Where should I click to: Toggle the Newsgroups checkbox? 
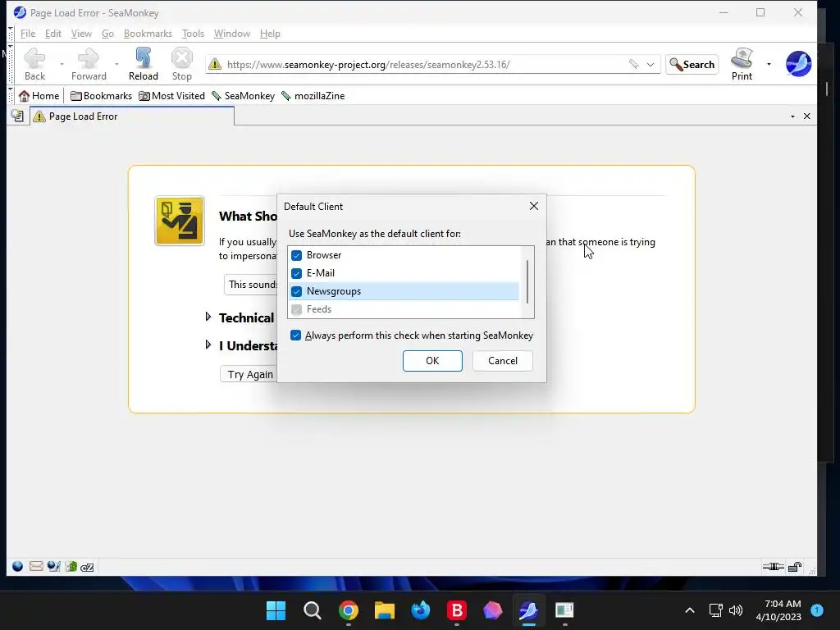296,291
